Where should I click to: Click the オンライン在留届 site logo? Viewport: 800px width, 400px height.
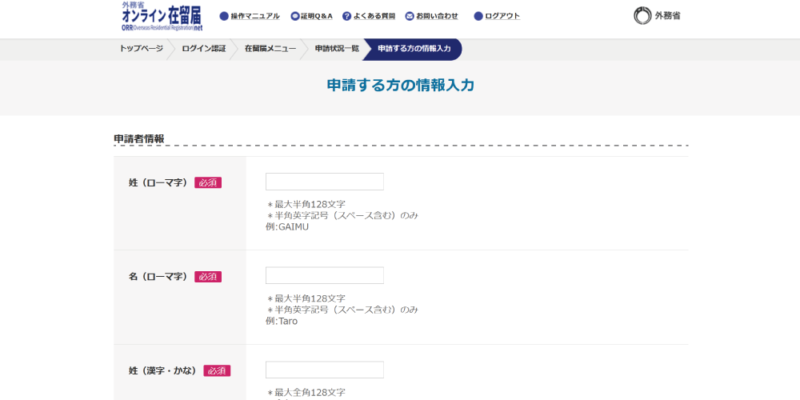[x=160, y=17]
